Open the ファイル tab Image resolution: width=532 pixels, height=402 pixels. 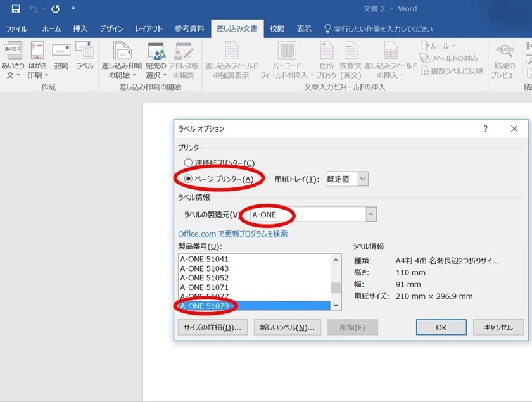[x=16, y=29]
